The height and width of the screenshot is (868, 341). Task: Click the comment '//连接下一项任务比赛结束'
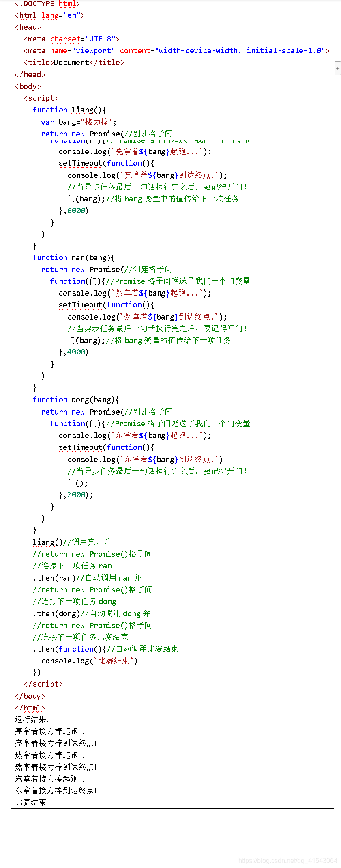[80, 637]
